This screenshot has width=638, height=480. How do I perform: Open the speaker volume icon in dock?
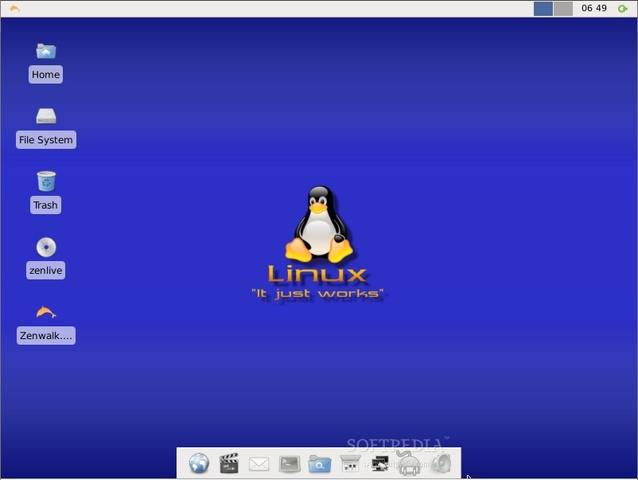(441, 464)
